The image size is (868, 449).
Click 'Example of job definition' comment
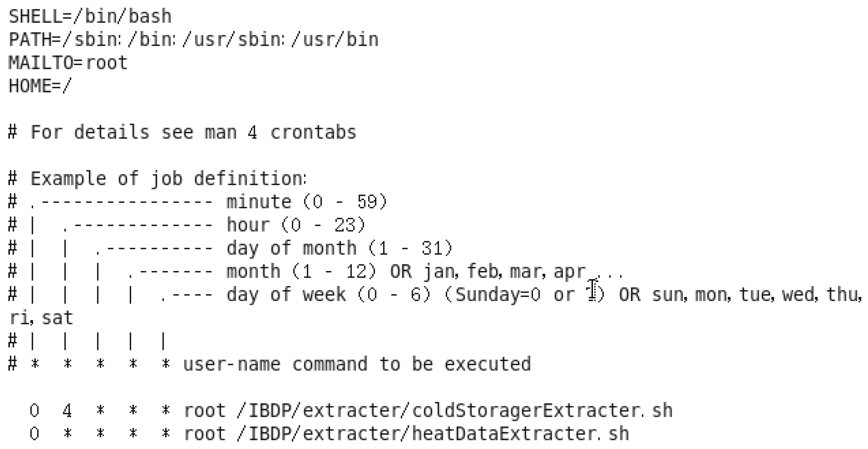click(x=168, y=179)
